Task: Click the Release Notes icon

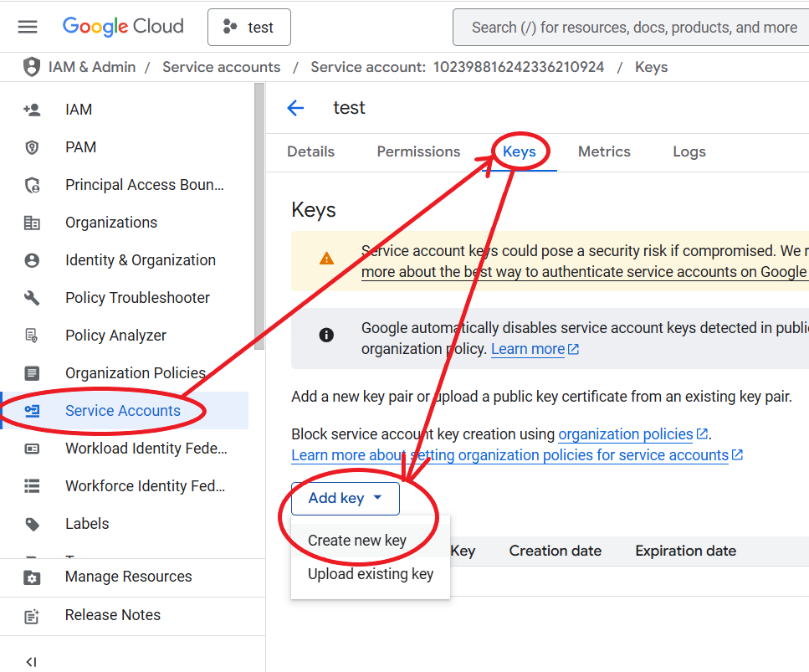Action: pyautogui.click(x=32, y=616)
